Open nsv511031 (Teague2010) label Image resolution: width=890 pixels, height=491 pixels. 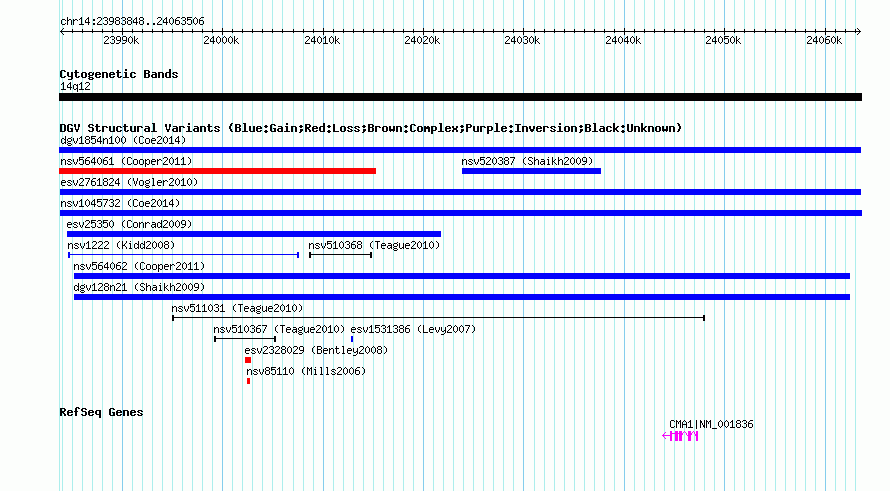click(x=237, y=308)
